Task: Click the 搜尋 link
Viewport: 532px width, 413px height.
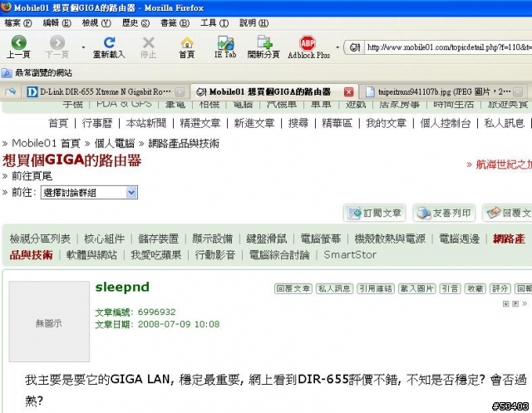Action: click(298, 123)
